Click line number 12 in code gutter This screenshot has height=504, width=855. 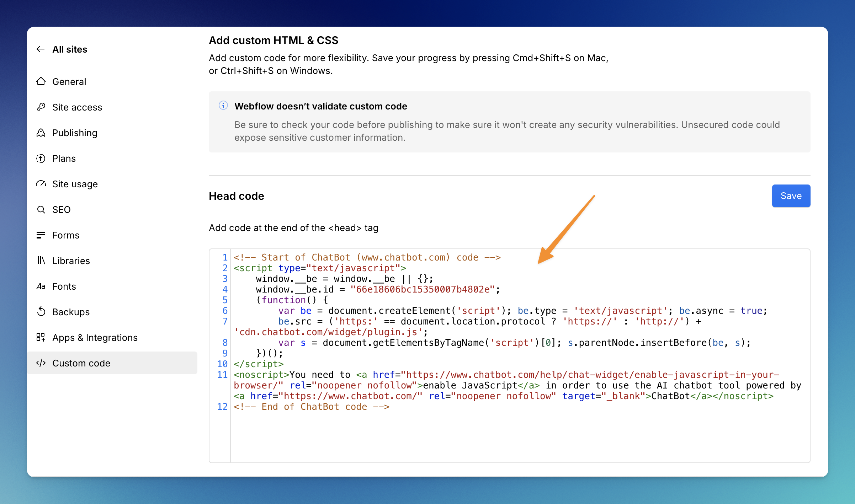pos(222,407)
